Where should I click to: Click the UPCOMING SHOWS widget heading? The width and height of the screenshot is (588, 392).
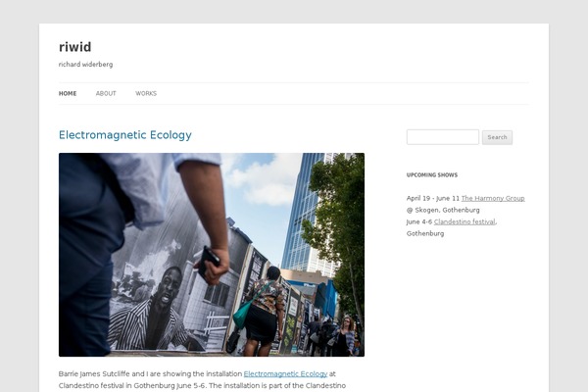(x=432, y=174)
